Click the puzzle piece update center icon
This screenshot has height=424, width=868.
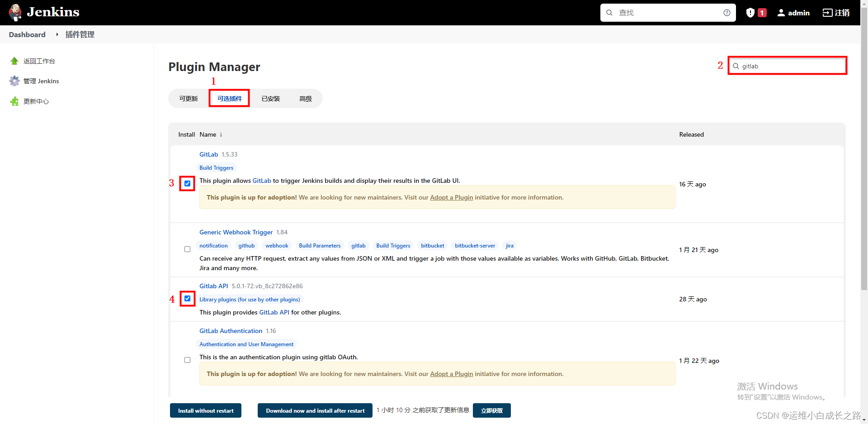(x=14, y=101)
